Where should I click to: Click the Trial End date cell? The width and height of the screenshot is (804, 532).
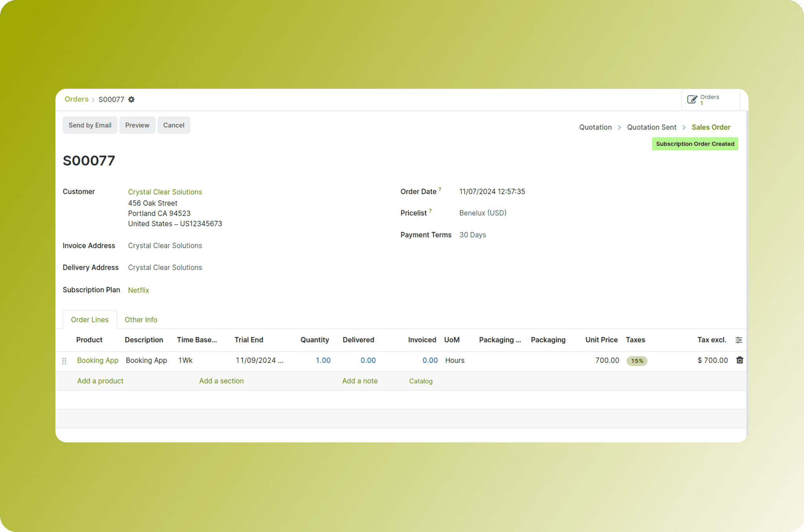[259, 361]
